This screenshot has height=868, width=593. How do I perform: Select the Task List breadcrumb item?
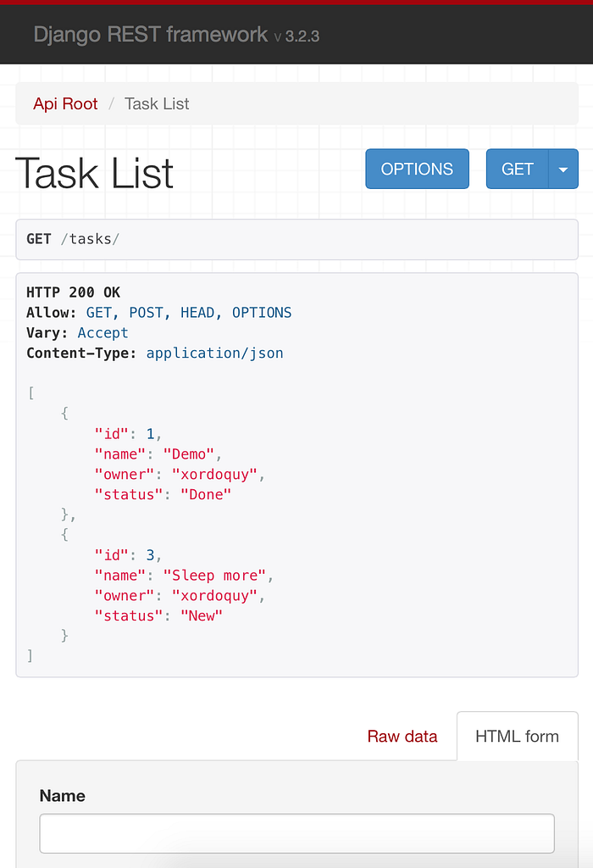pos(157,103)
